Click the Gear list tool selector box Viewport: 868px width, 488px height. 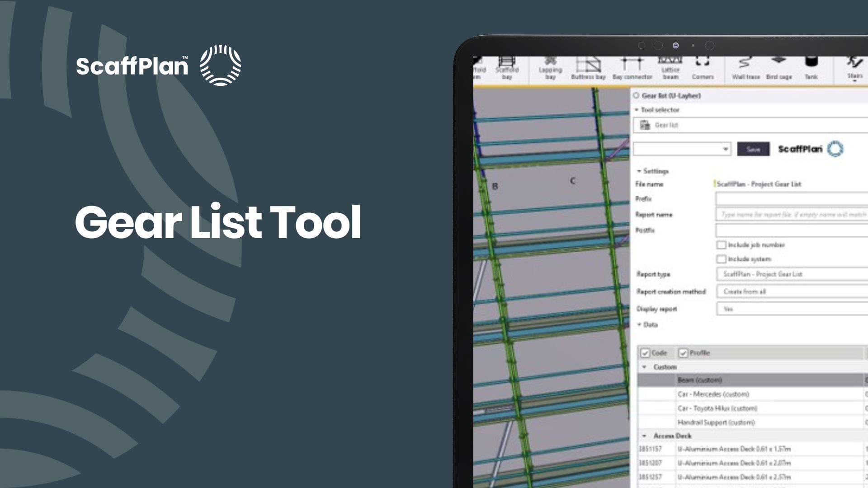[x=750, y=125]
